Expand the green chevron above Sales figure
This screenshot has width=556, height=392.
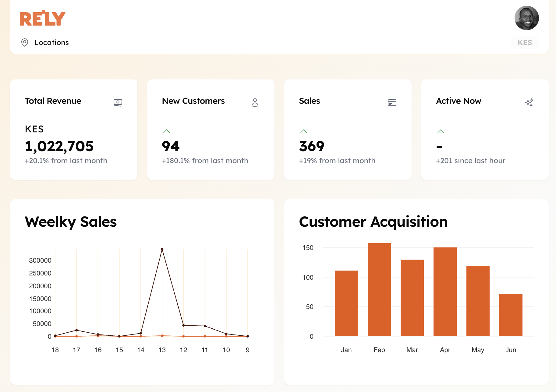304,131
